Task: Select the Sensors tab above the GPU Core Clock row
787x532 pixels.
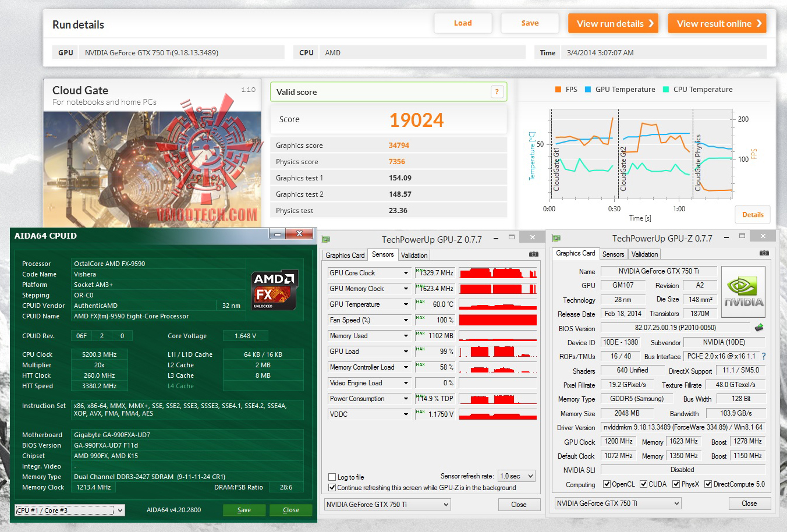Action: point(383,254)
